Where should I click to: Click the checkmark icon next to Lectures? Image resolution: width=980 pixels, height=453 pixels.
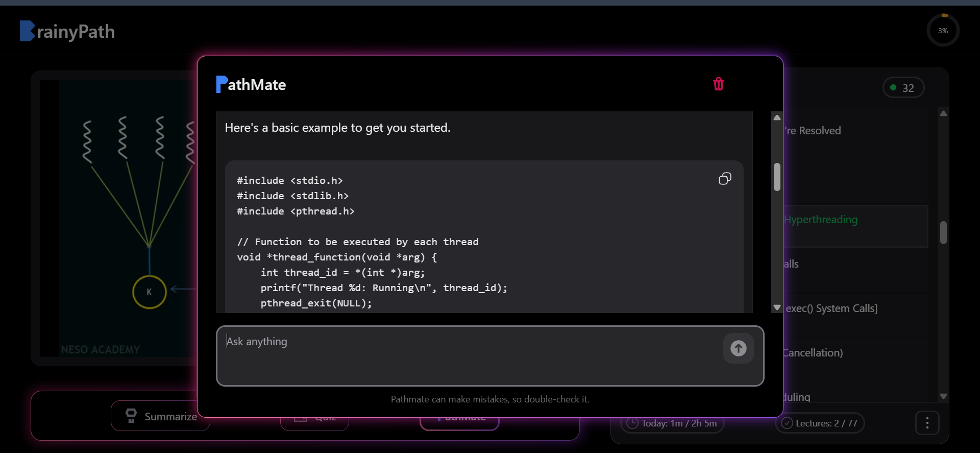pyautogui.click(x=787, y=423)
